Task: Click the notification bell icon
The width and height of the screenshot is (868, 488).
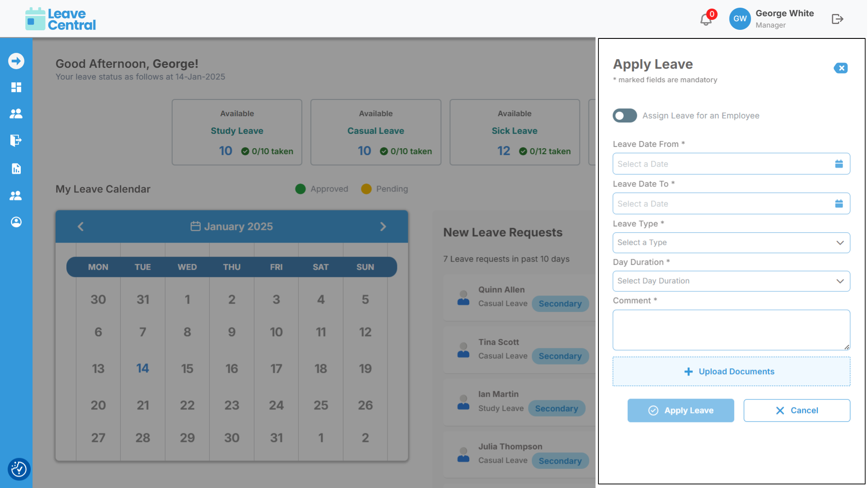Action: (705, 19)
